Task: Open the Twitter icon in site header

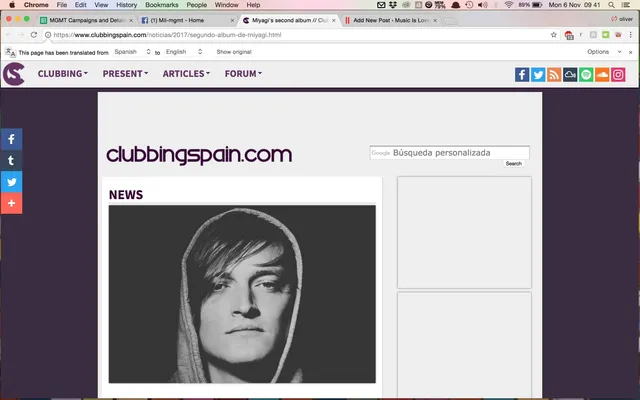Action: point(538,75)
